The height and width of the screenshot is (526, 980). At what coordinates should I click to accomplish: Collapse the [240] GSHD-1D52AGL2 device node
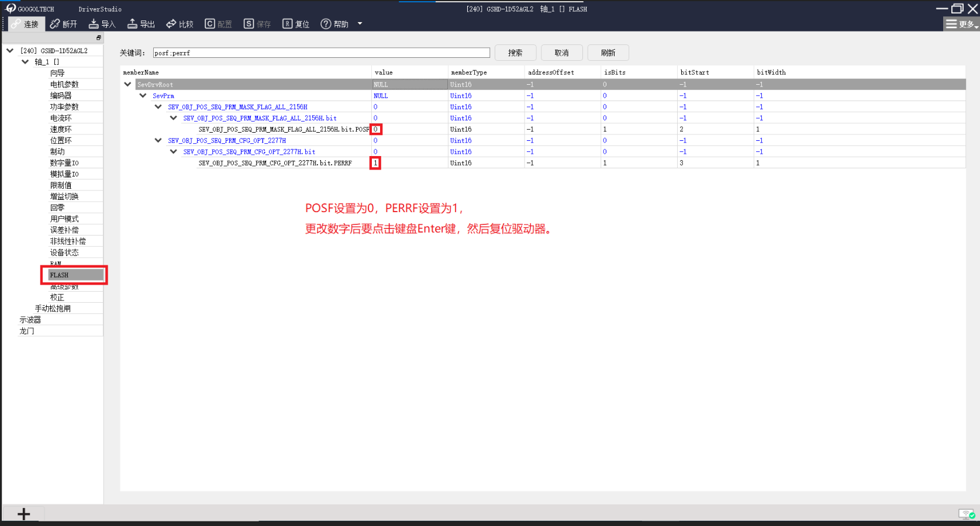coord(10,51)
